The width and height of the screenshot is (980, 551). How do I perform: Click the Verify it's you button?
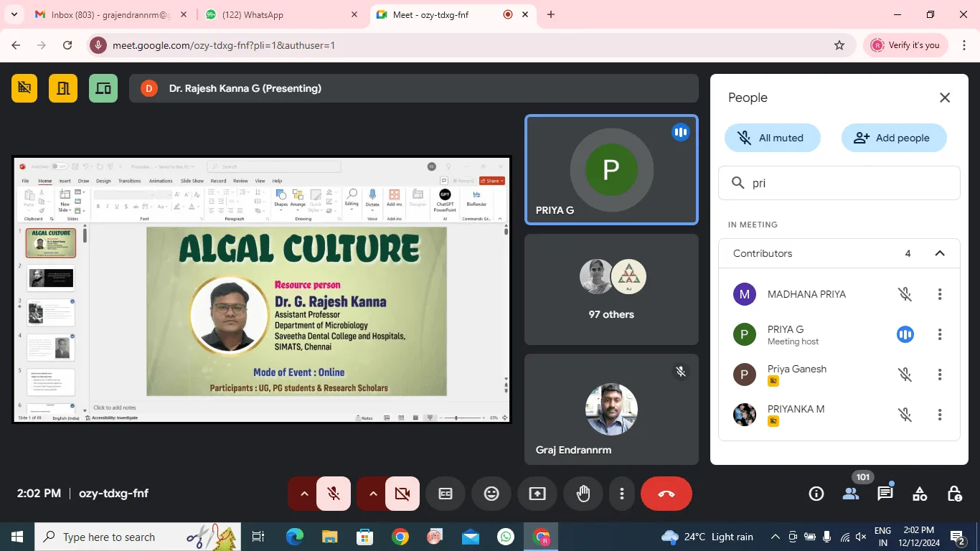point(905,45)
